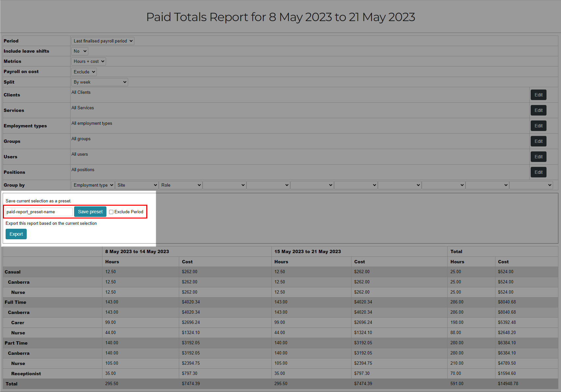Click Edit button for Positions

[x=539, y=172]
